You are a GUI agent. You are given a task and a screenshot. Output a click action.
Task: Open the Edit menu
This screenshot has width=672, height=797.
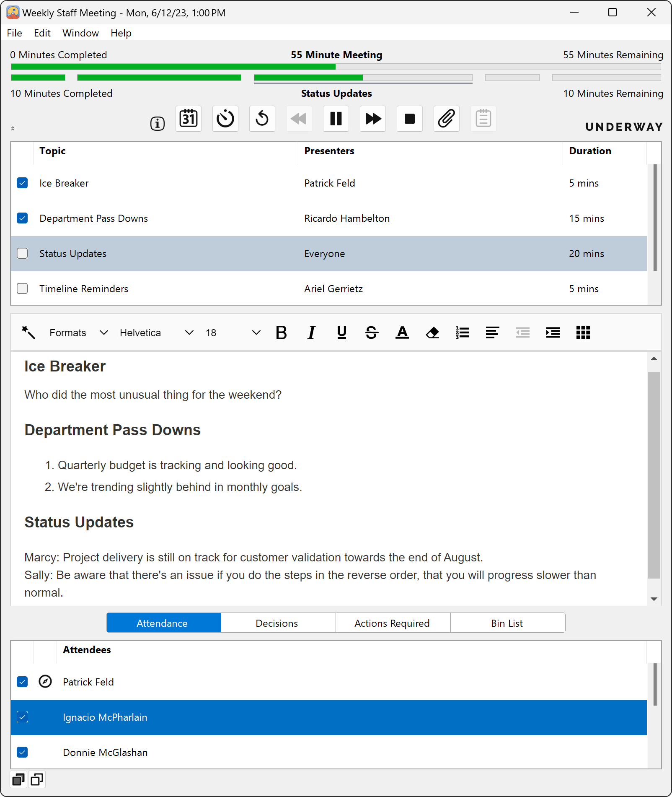[x=42, y=33]
